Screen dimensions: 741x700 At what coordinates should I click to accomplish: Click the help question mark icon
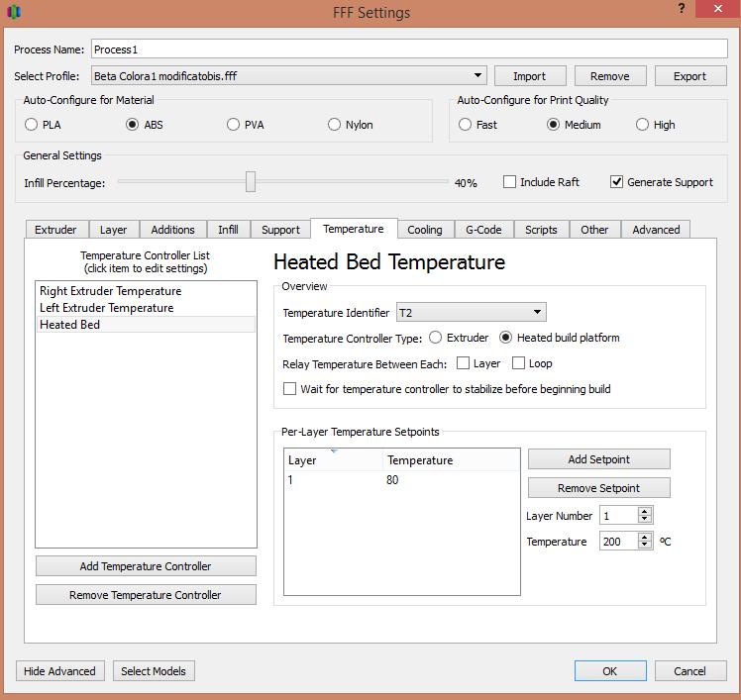[682, 9]
